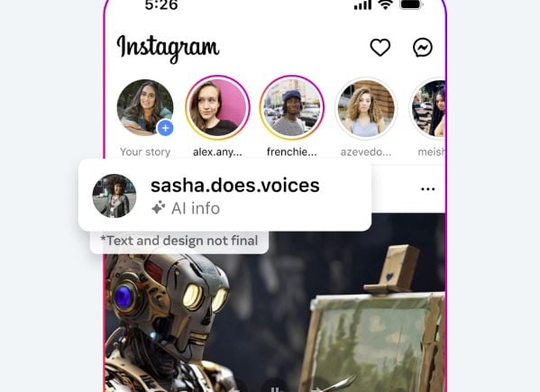View the Wi-Fi status icon
Image resolution: width=540 pixels, height=392 pixels.
pyautogui.click(x=386, y=5)
